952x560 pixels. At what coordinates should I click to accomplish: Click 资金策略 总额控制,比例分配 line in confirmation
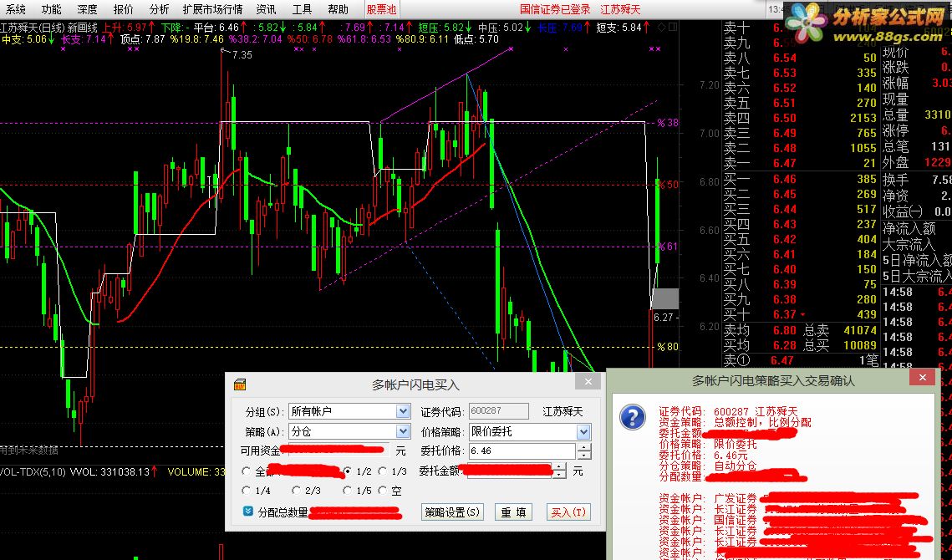735,422
